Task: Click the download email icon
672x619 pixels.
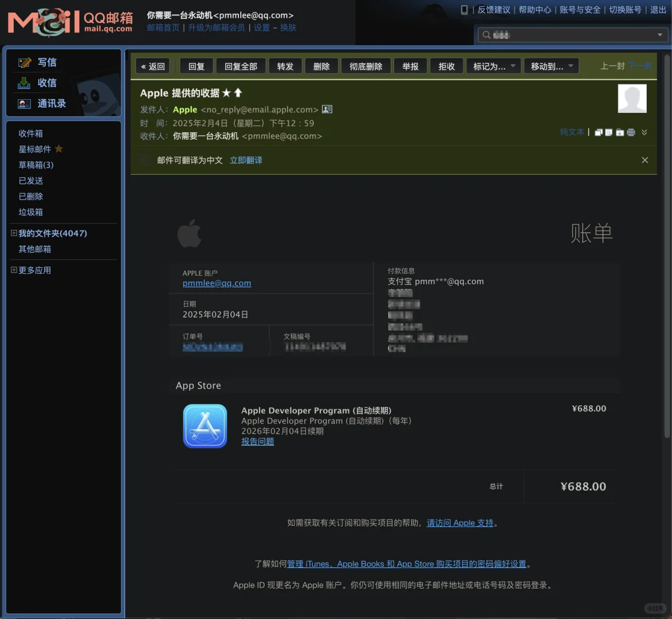Action: 620,132
